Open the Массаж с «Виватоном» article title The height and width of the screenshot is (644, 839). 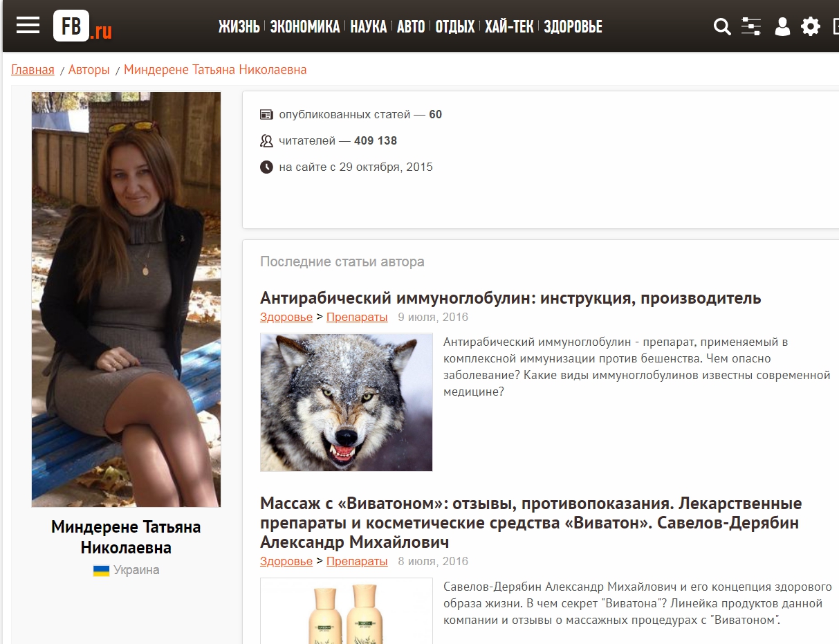click(x=531, y=522)
